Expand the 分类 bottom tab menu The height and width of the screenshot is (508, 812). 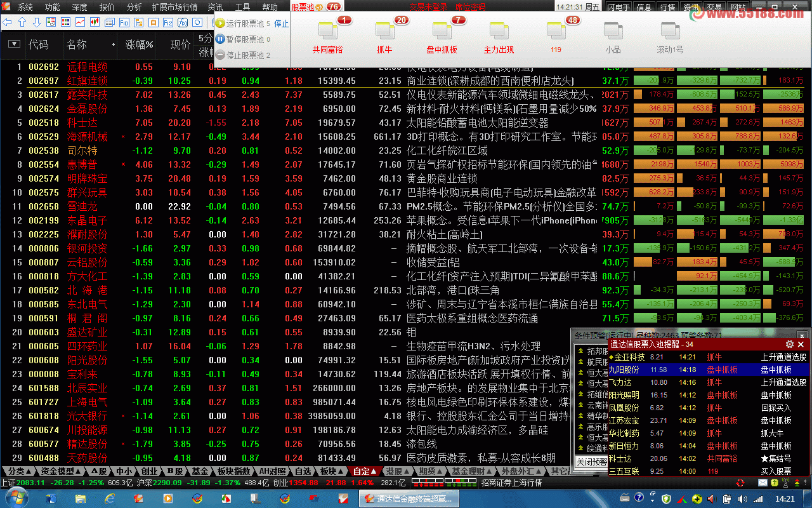point(18,471)
